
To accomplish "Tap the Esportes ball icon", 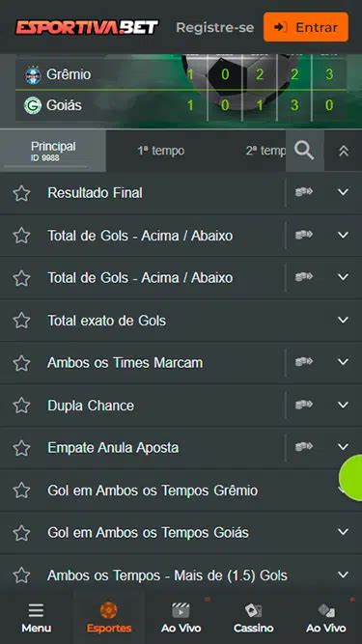I will 109,610.
